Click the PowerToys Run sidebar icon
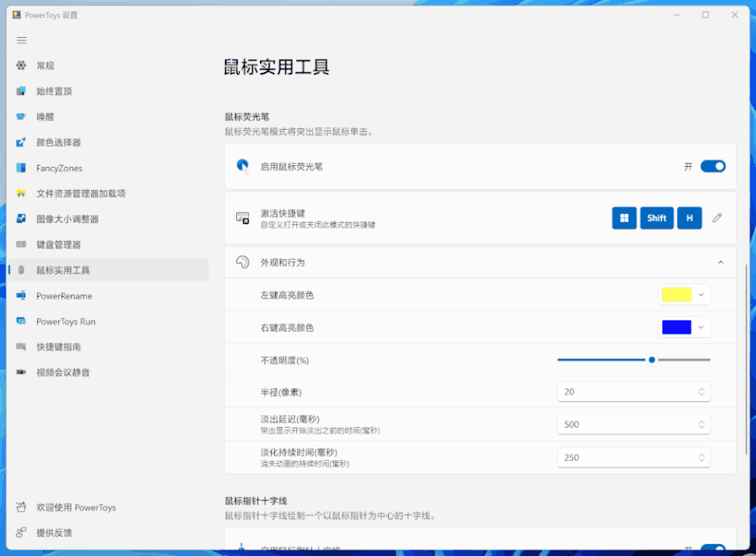This screenshot has height=556, width=756. click(x=21, y=321)
